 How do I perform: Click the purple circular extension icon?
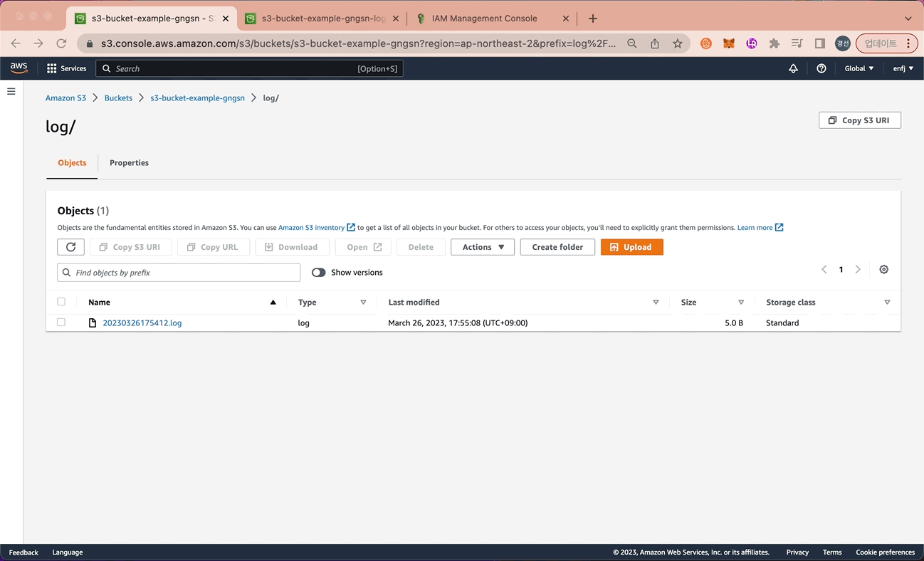(x=751, y=43)
